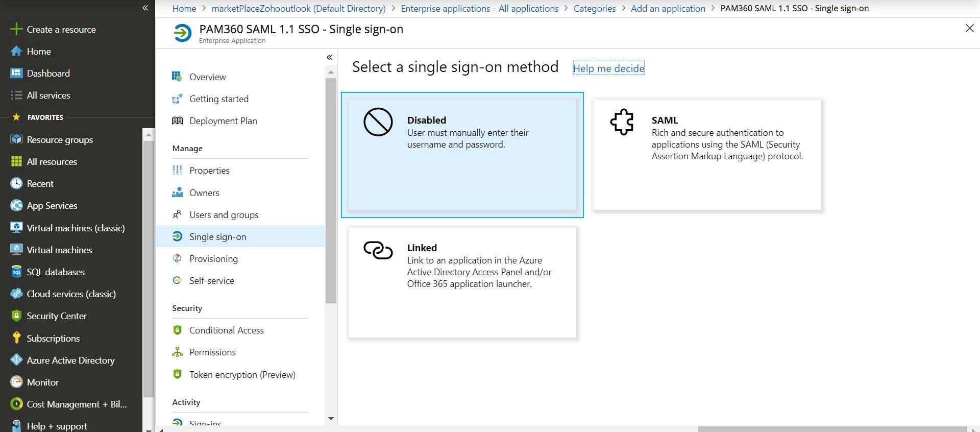980x432 pixels.
Task: Click the Resource groups cube icon
Action: (x=16, y=139)
